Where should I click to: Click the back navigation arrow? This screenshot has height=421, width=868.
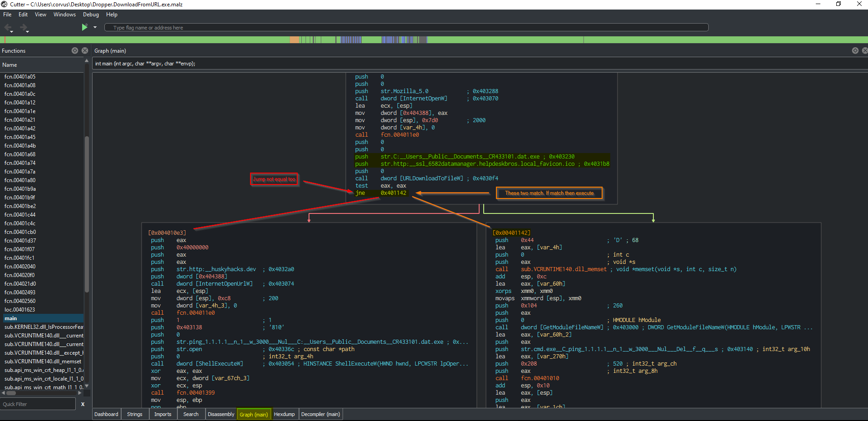(8, 28)
